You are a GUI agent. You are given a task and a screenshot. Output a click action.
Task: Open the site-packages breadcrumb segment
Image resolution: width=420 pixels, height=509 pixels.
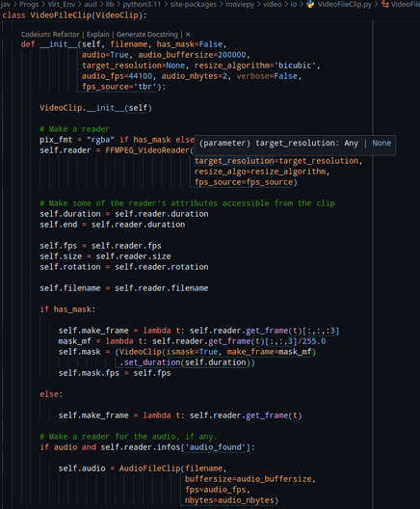(x=194, y=4)
